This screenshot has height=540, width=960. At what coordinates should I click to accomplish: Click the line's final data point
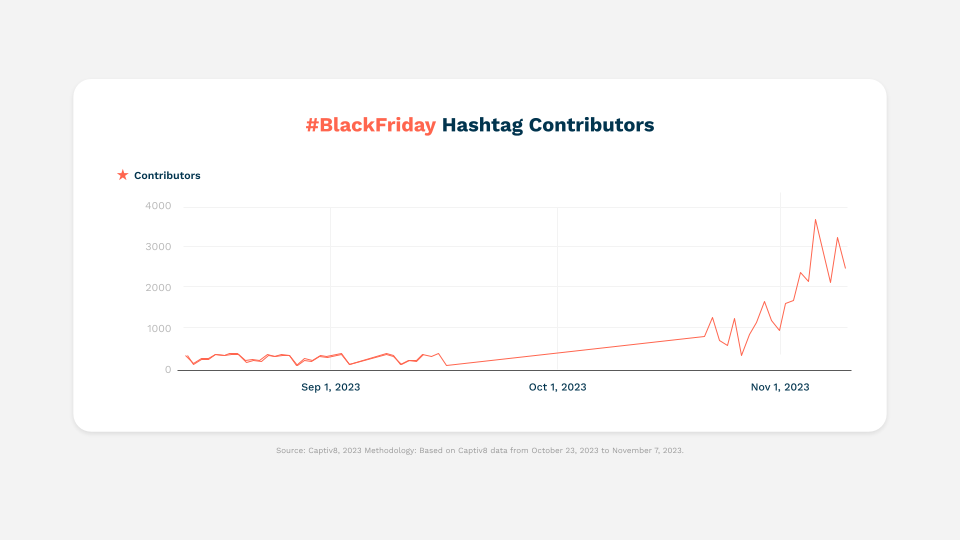click(x=846, y=268)
